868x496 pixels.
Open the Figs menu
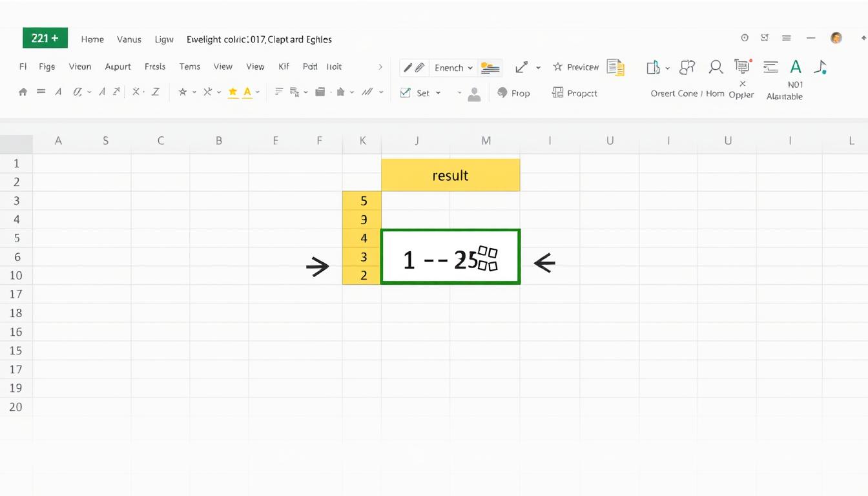(x=47, y=67)
